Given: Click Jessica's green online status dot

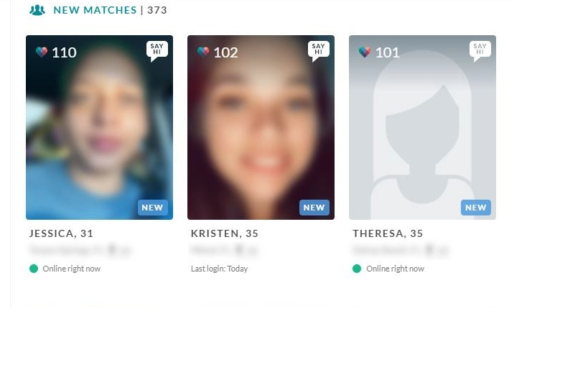Looking at the screenshot, I should pos(34,269).
